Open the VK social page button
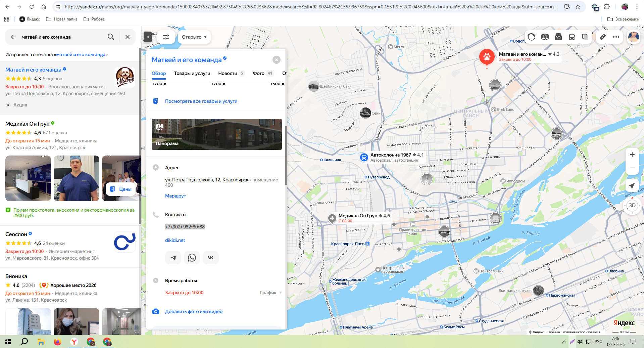644x348 pixels. (x=211, y=258)
